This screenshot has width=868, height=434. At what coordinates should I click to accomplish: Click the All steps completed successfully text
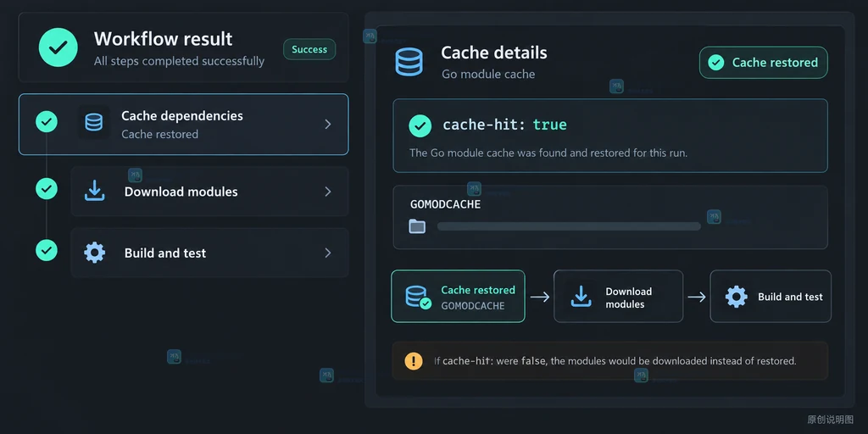point(179,61)
